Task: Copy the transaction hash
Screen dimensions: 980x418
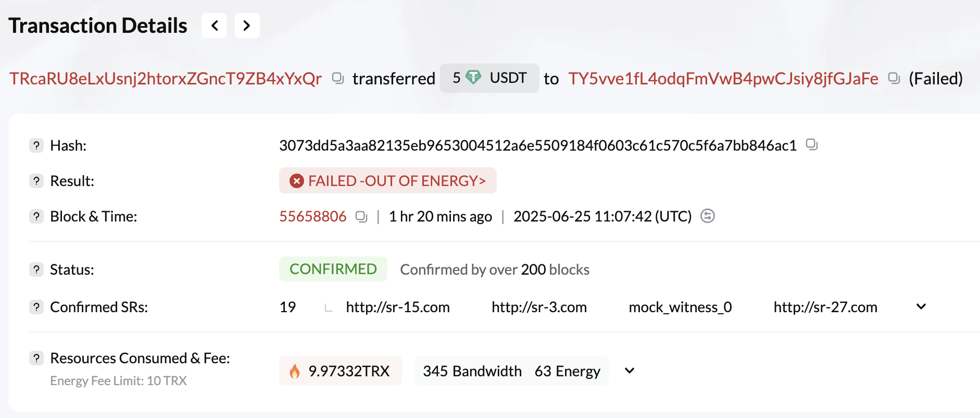Action: pyautogui.click(x=812, y=144)
